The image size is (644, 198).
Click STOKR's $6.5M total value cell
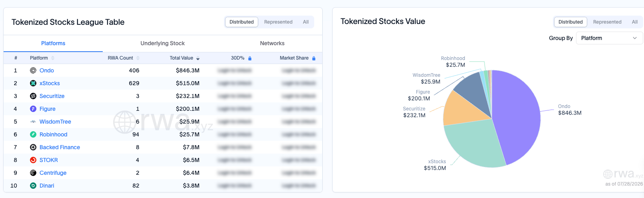[191, 160]
